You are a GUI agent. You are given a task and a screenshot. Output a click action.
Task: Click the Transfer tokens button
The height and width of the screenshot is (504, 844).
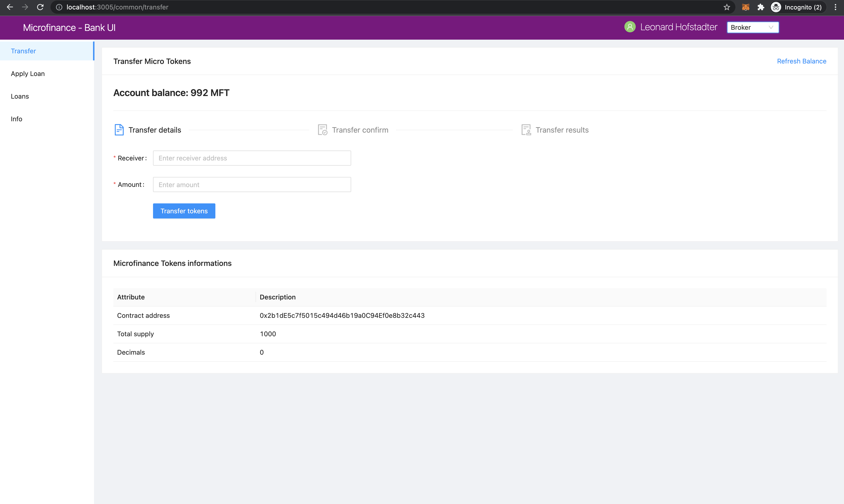coord(184,211)
